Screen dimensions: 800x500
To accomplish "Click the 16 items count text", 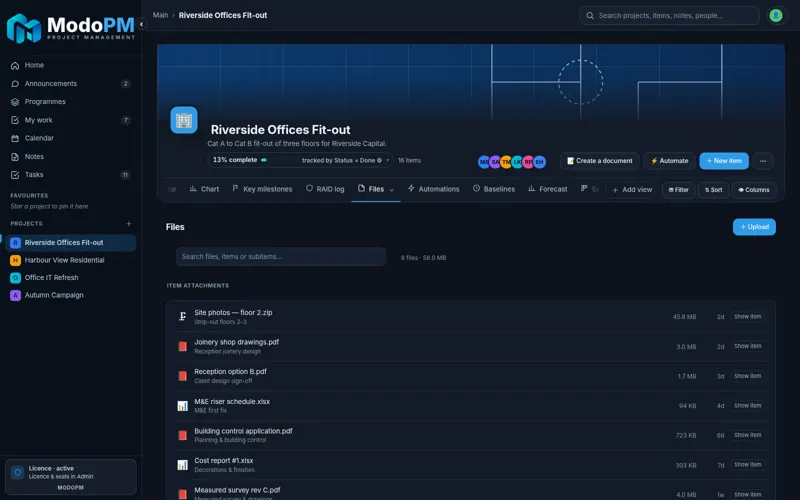I will tap(409, 160).
